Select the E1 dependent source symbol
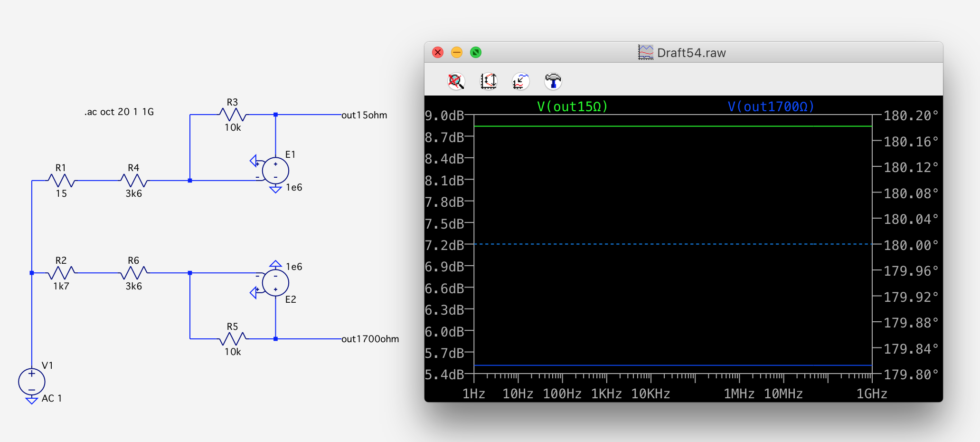 [275, 171]
